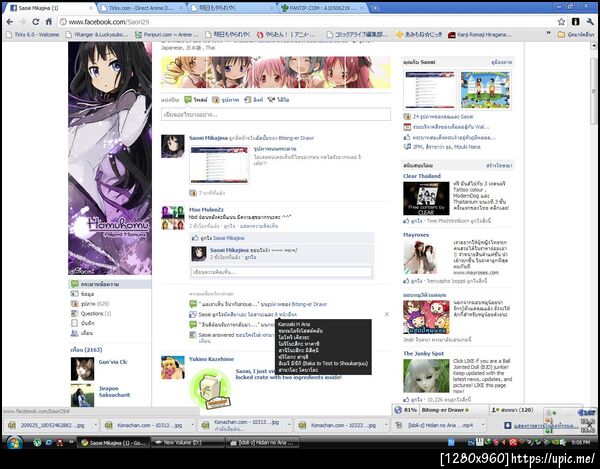The image size is (600, 469).
Task: Open dropdown for Konachan.com - 10323 jpg download
Action: coord(385,425)
